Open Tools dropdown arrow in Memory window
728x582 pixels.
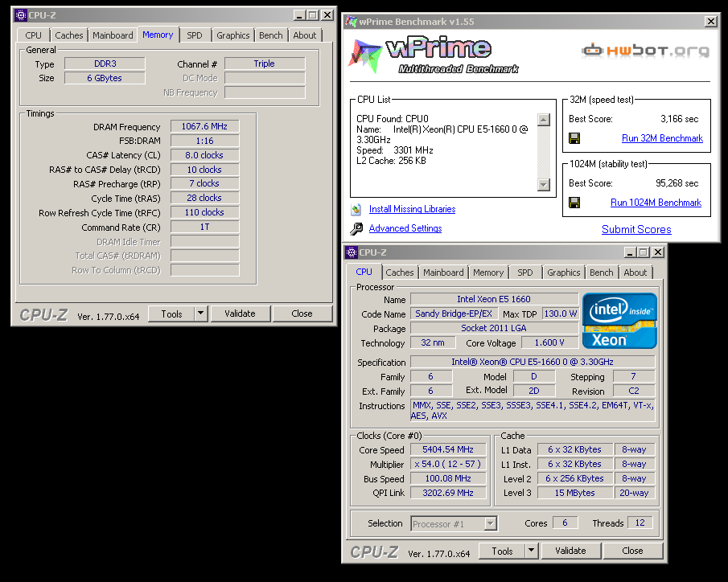point(200,314)
